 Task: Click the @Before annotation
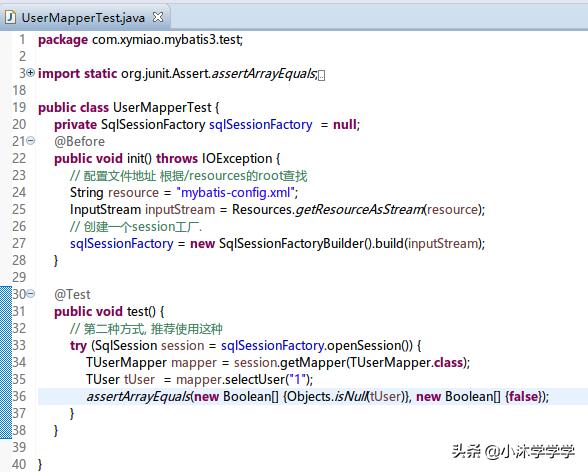pos(80,141)
